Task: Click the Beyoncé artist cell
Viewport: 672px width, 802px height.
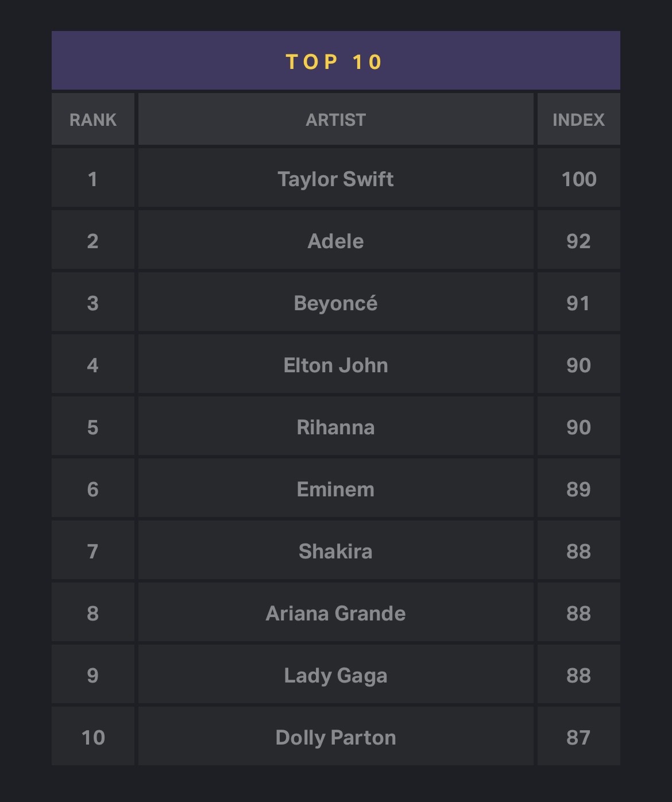Action: pyautogui.click(x=336, y=303)
